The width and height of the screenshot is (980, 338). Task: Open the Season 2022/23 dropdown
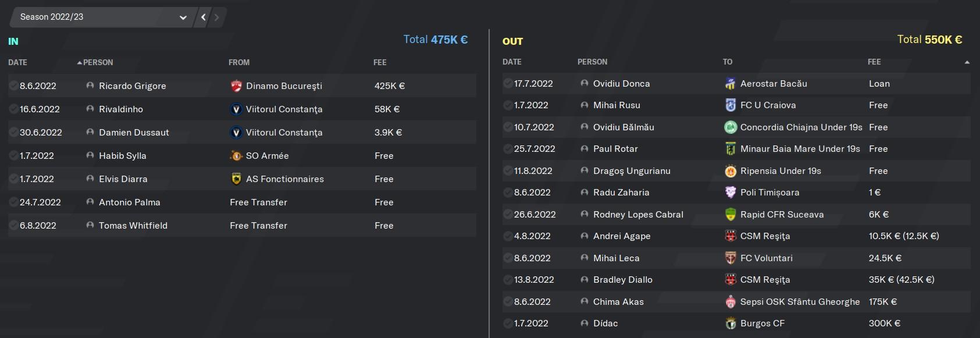101,17
